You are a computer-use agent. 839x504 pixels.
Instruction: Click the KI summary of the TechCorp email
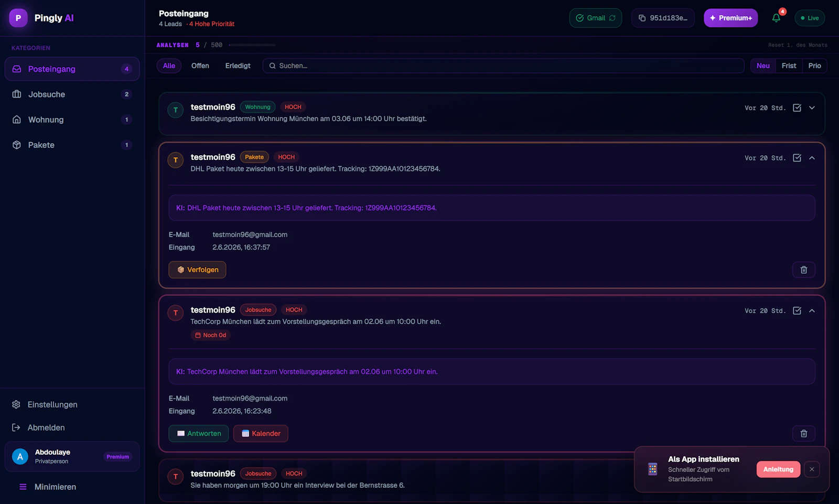pos(492,371)
